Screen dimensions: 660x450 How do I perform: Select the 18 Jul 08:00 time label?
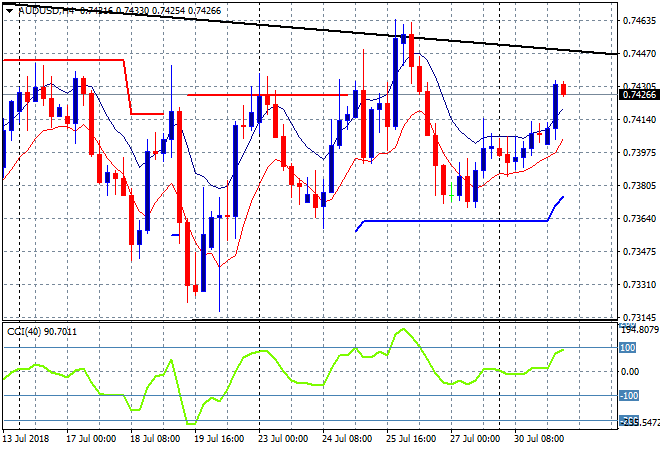pos(155,439)
